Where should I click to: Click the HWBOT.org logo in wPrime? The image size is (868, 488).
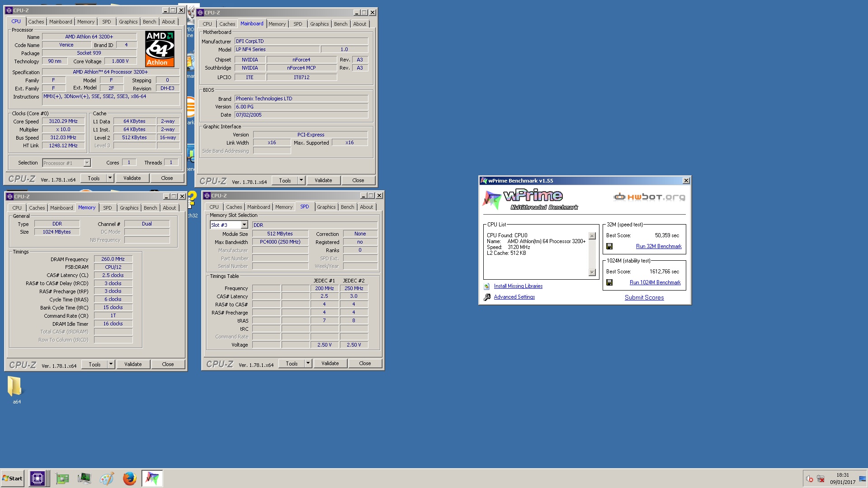[x=649, y=197]
